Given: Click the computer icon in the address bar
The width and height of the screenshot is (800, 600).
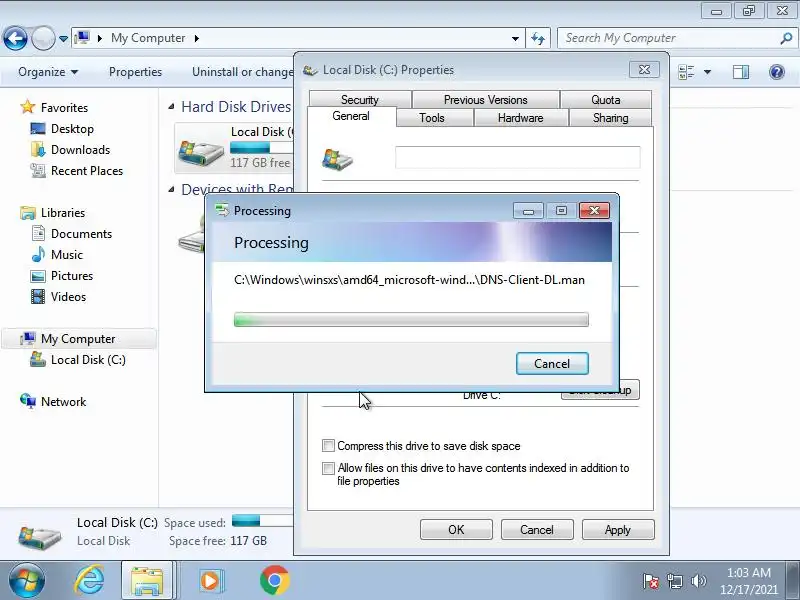Looking at the screenshot, I should [82, 38].
